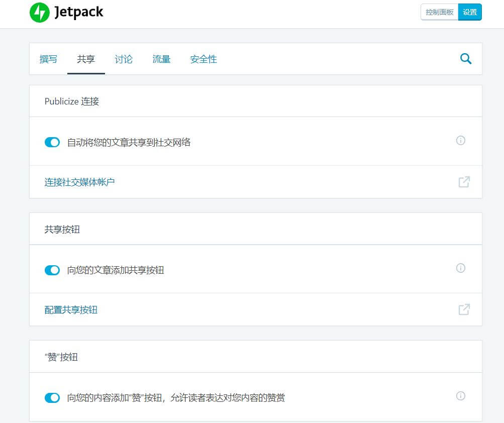Viewport: 504px width, 423px height.
Task: Click the Jetpack green lightning logo
Action: [40, 13]
